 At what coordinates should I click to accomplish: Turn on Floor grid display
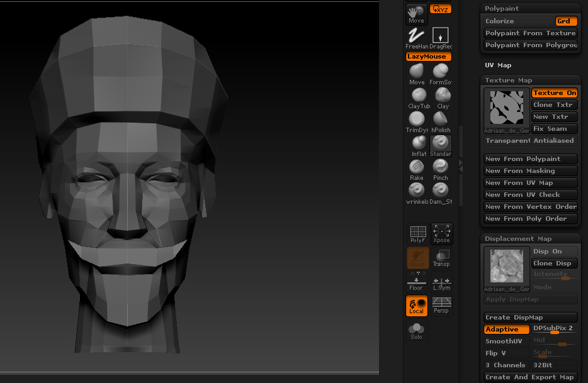416,280
